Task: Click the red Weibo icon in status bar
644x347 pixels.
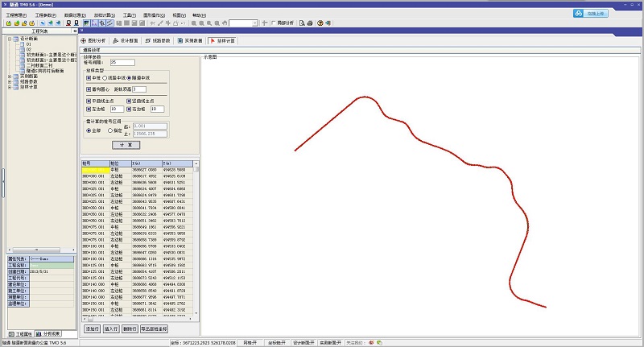Action: coord(371,342)
